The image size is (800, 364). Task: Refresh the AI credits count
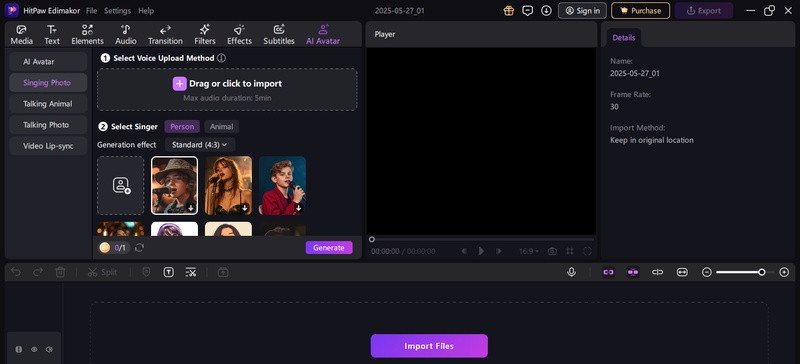click(x=139, y=248)
